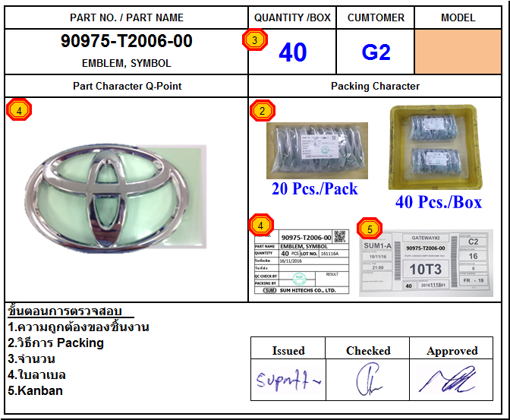510x420 pixels.
Task: Select step '1.ความถูกต้องของชิ้นงาน'
Action: tap(78, 327)
